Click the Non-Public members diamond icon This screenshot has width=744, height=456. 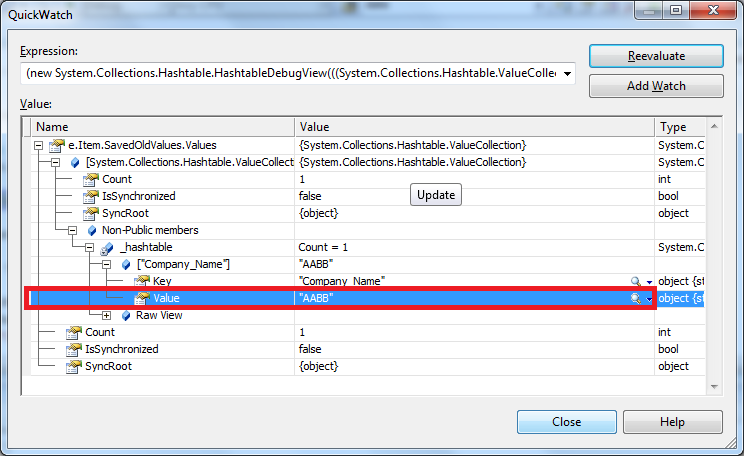click(92, 231)
